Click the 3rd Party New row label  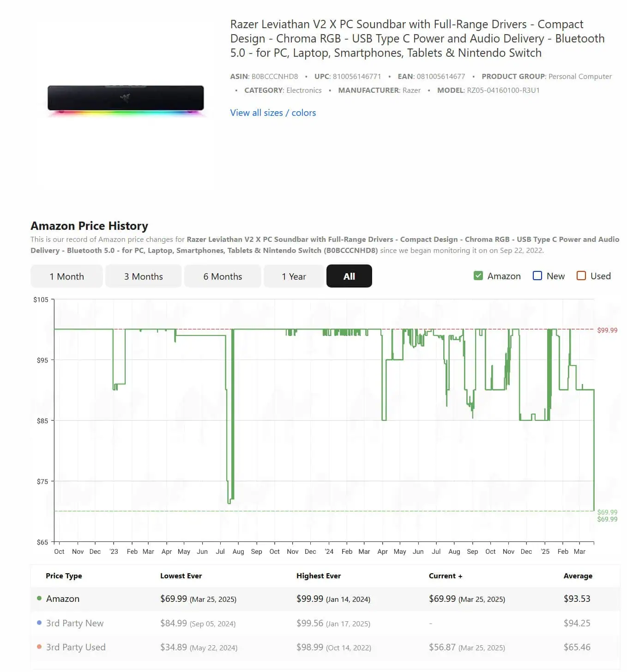[75, 623]
